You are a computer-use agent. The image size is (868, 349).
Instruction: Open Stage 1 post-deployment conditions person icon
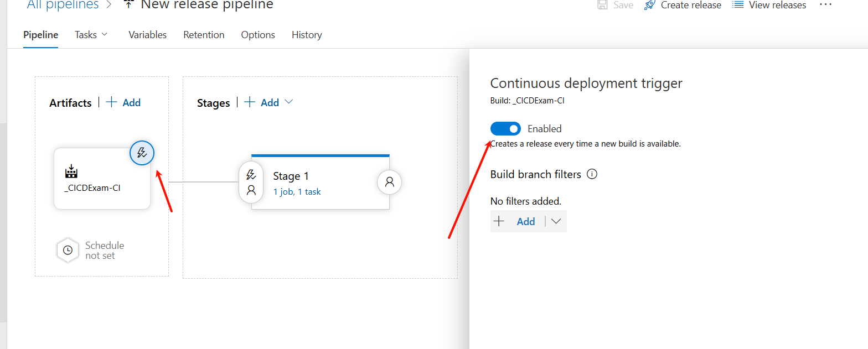(389, 181)
